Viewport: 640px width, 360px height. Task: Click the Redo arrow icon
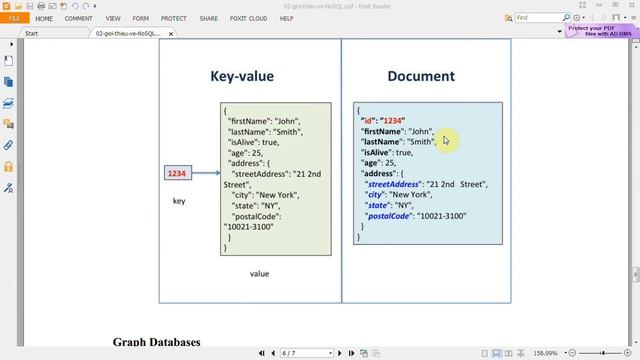click(86, 6)
